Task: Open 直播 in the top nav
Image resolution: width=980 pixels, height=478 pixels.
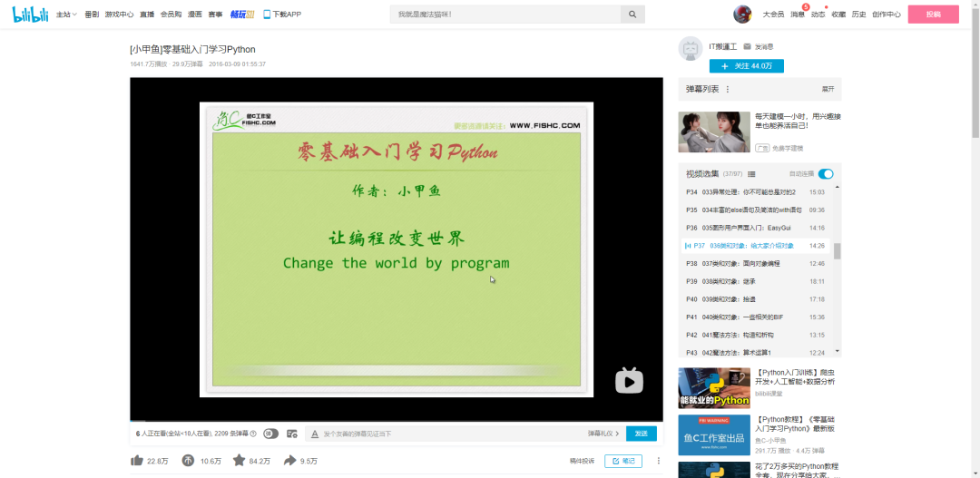Action: click(x=147, y=14)
